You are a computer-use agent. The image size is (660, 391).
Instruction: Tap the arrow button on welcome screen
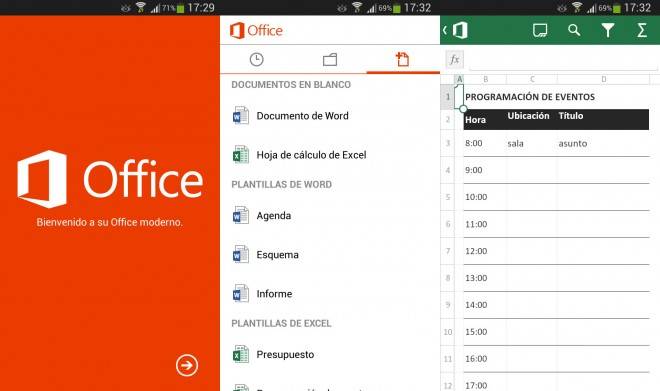point(187,365)
